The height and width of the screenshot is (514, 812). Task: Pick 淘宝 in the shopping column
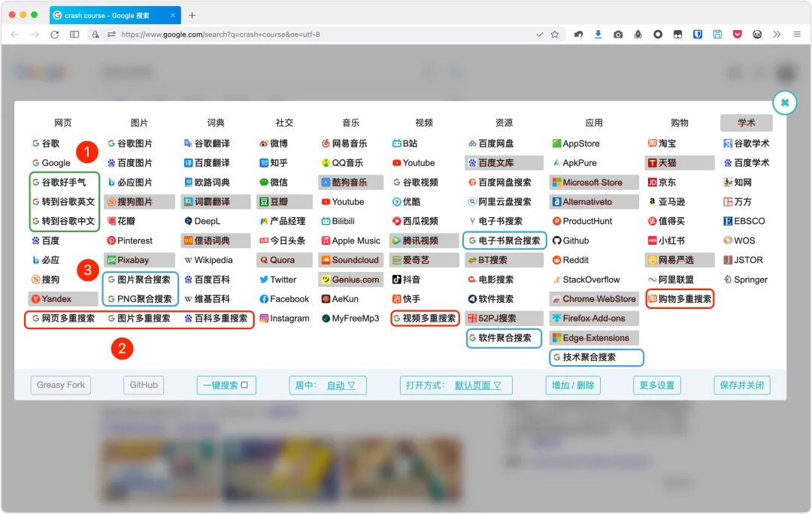662,144
